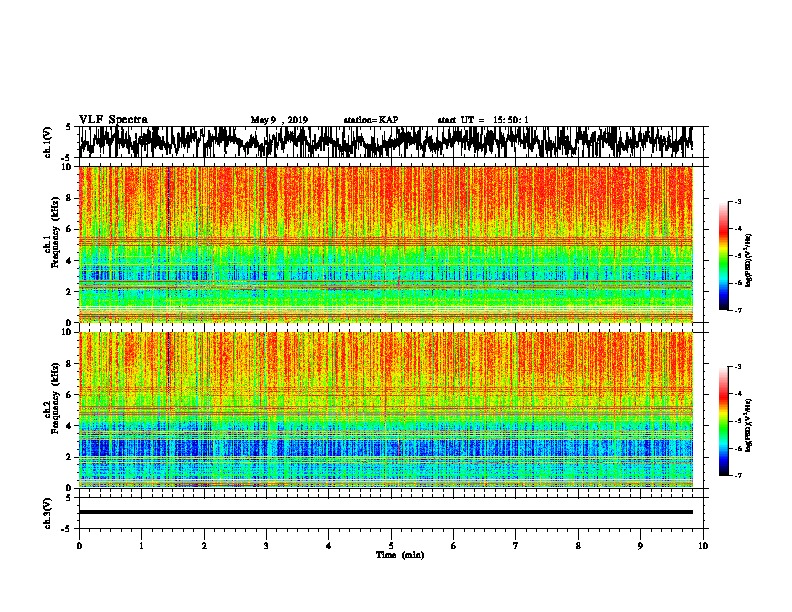Click time axis tick label "9"
Image resolution: width=792 pixels, height=612 pixels.
(640, 546)
